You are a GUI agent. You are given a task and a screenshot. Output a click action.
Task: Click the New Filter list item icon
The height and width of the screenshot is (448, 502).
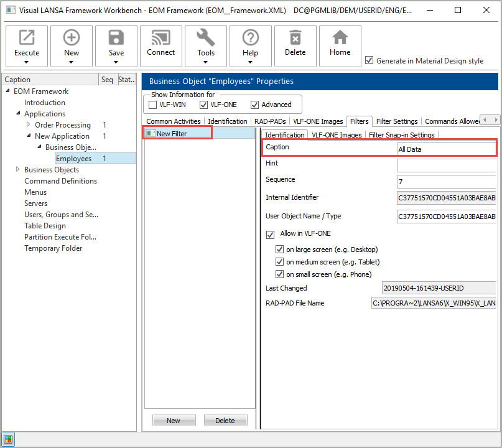pos(151,133)
